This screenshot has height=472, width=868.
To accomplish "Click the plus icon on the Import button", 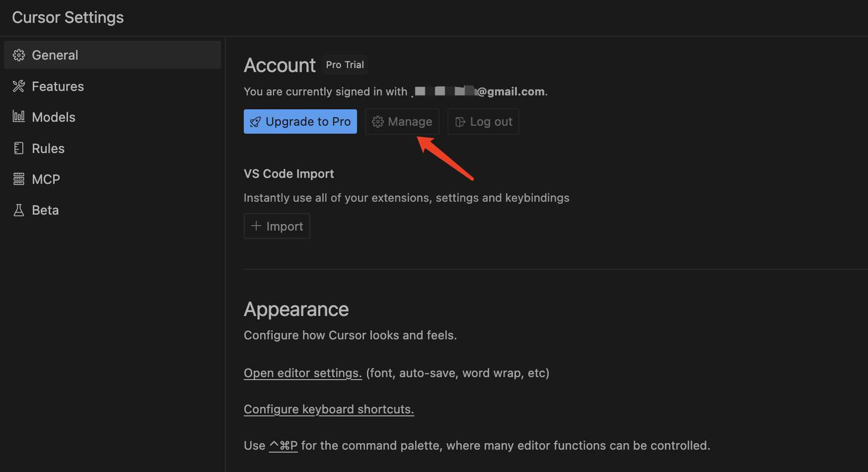I will pos(256,226).
